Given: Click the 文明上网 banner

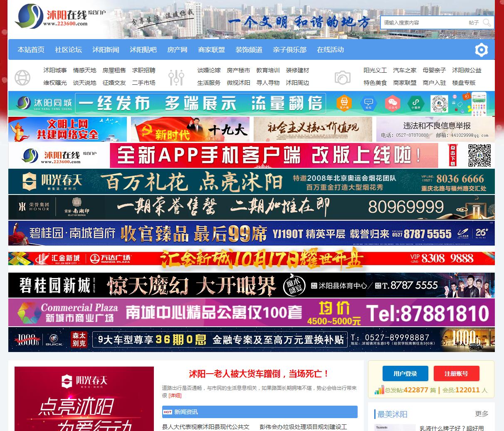Looking at the screenshot, I should tap(67, 129).
